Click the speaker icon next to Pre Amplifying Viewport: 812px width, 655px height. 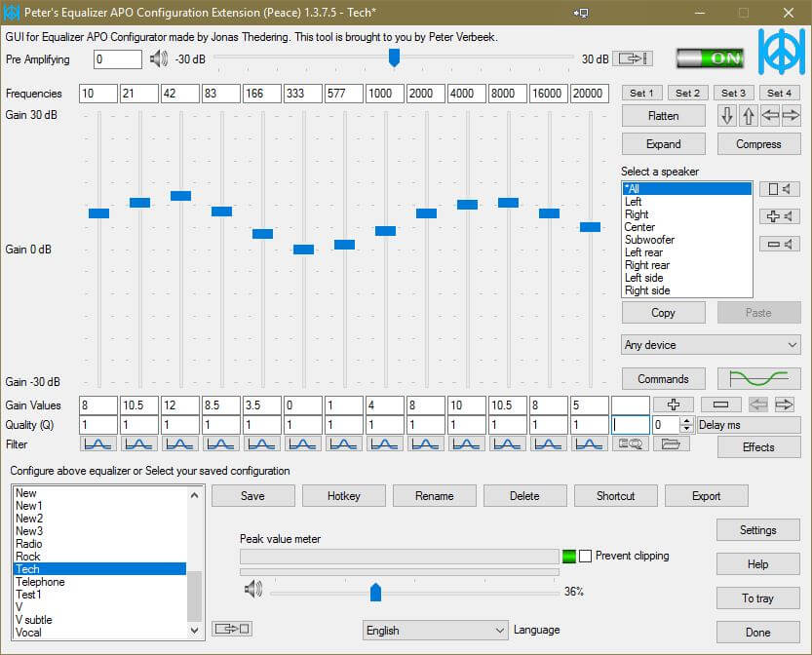coord(159,58)
